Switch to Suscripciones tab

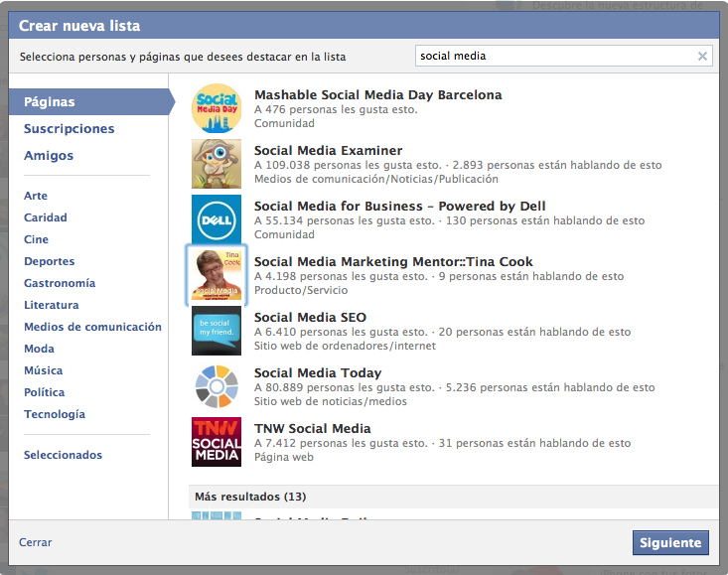pyautogui.click(x=70, y=128)
